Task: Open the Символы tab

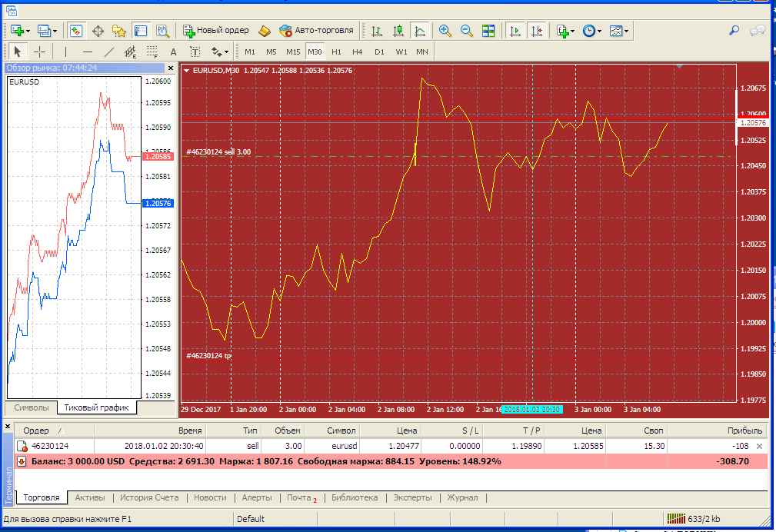Action: coord(32,407)
